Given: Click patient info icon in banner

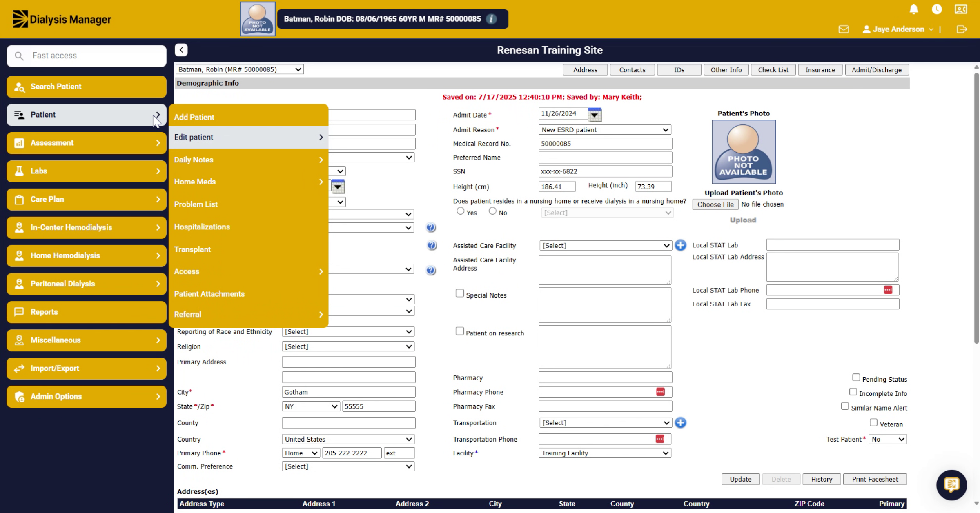Looking at the screenshot, I should (x=492, y=19).
